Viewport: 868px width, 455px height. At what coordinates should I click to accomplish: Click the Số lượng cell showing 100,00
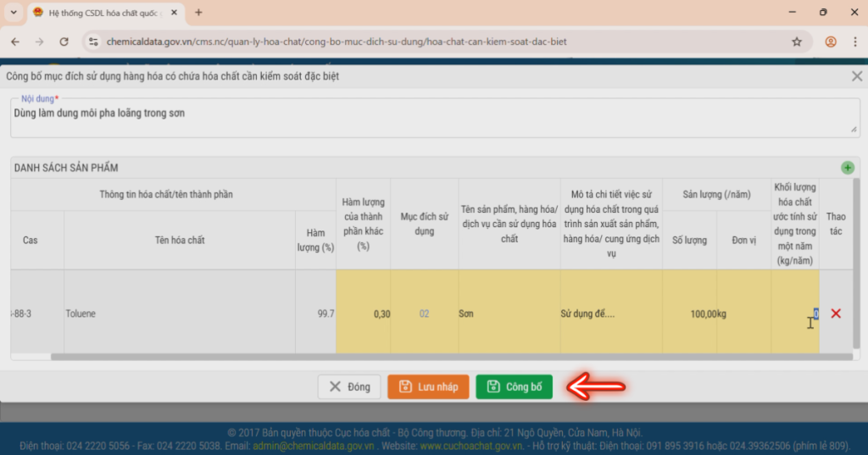click(x=690, y=314)
